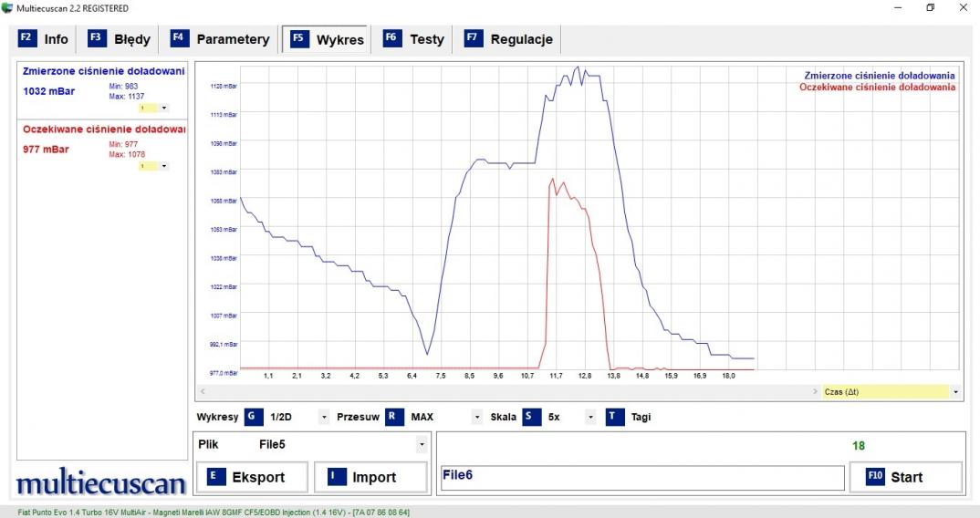Click the Max: 1137 reading
980x518 pixels.
(x=126, y=97)
